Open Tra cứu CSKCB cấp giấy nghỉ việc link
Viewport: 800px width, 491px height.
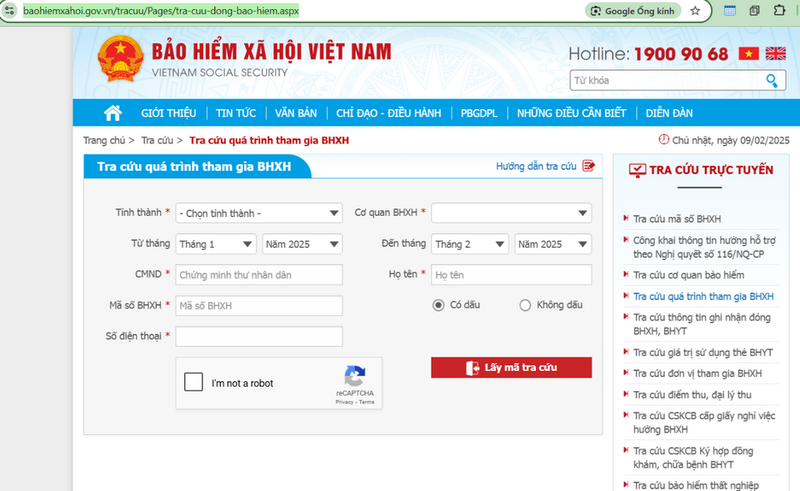click(x=705, y=423)
